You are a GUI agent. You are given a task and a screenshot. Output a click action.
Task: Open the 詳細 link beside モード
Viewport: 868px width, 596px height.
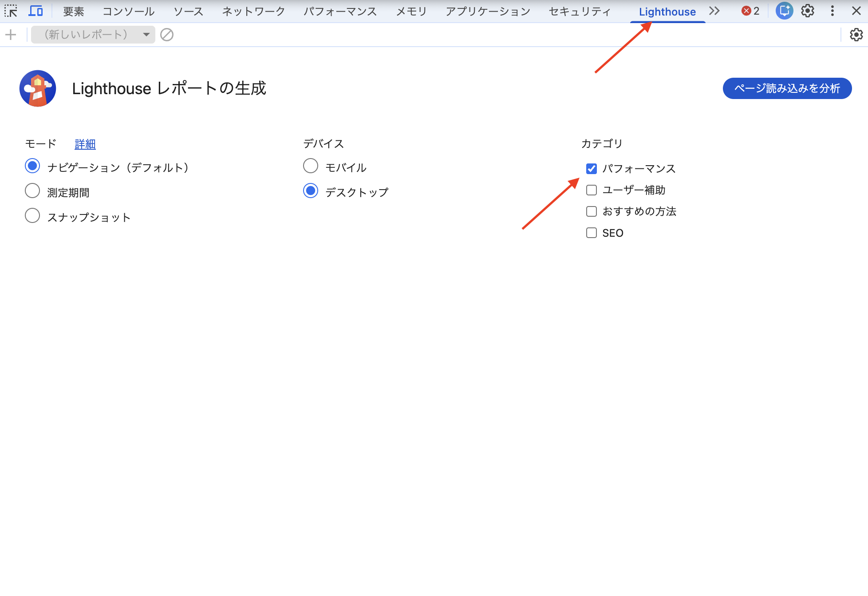[x=85, y=144]
